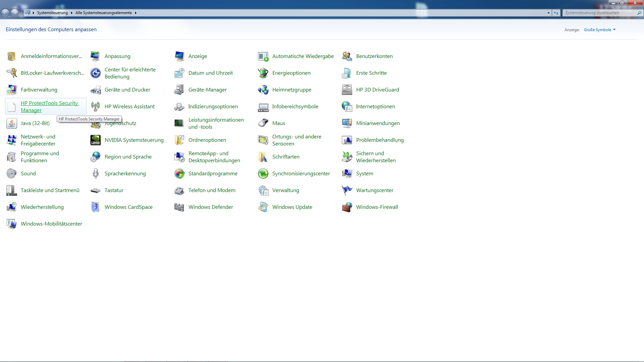This screenshot has width=644, height=362.
Task: Click the refresh button beside address bar
Action: point(556,13)
